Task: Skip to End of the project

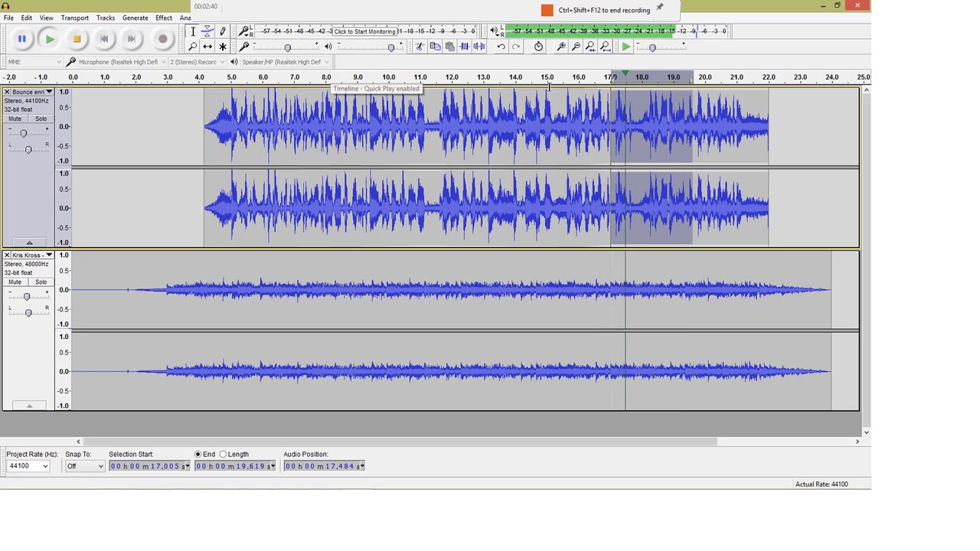Action: [132, 39]
